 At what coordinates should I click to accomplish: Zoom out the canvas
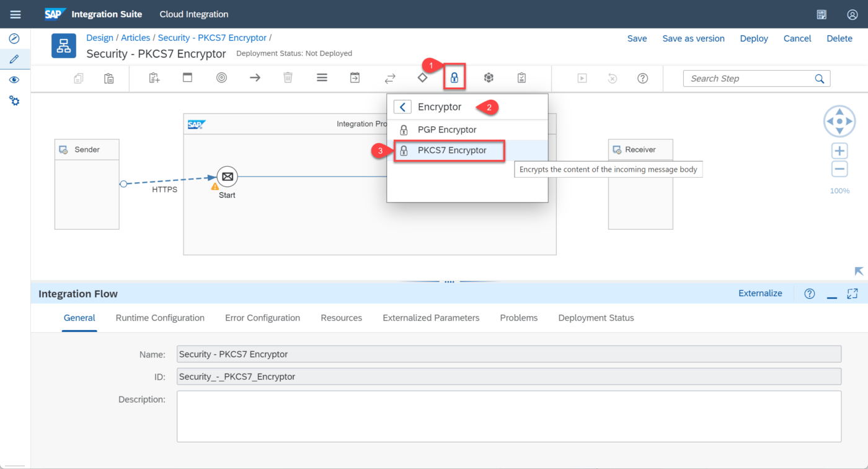[839, 169]
